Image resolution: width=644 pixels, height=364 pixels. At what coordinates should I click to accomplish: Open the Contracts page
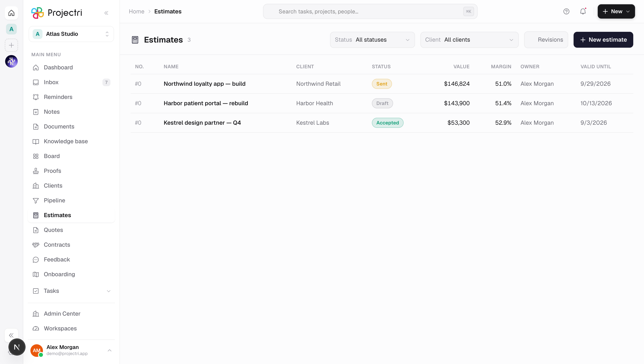pos(71,245)
